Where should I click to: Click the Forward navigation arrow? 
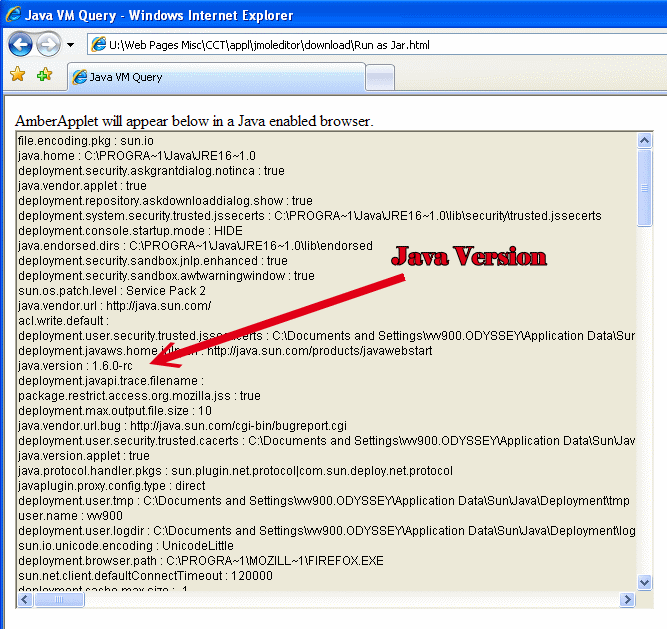(x=48, y=44)
